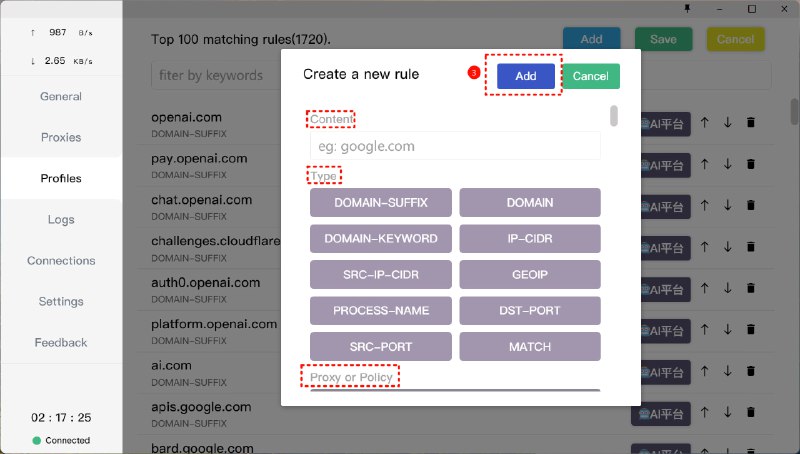Delete the chat.openai.com rule

coord(751,205)
